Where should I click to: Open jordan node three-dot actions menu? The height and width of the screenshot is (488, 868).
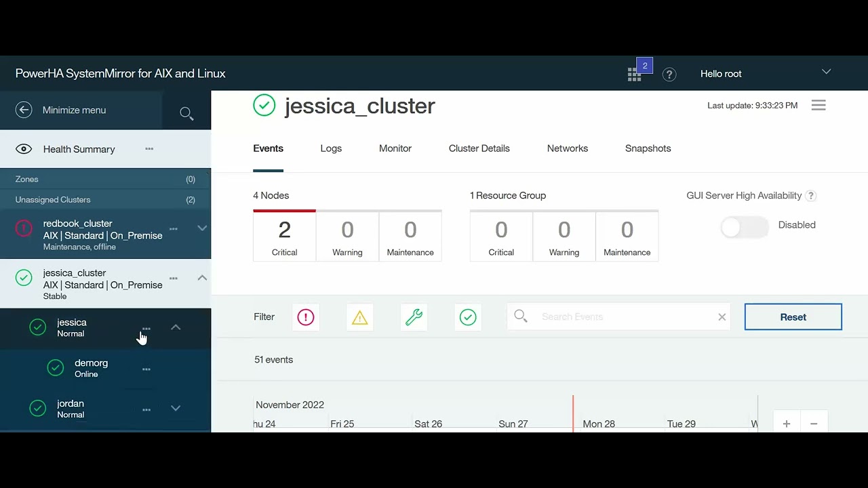point(146,410)
